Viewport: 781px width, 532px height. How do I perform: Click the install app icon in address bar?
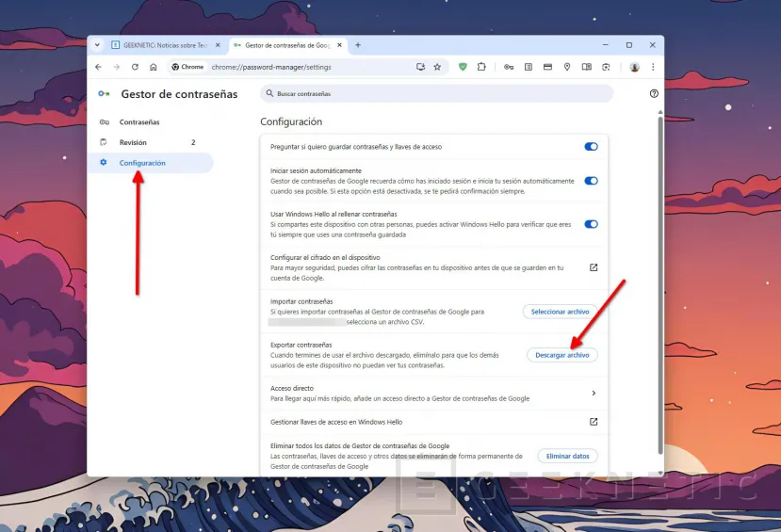tap(420, 67)
